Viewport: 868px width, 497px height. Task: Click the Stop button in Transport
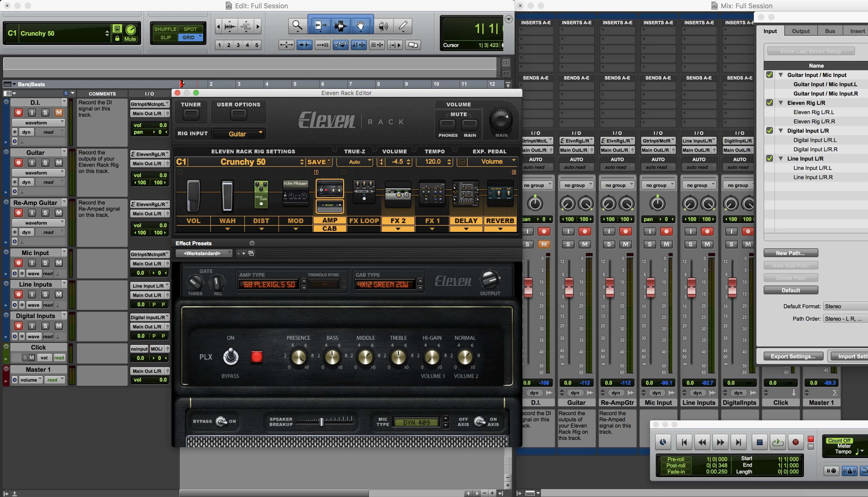click(760, 442)
